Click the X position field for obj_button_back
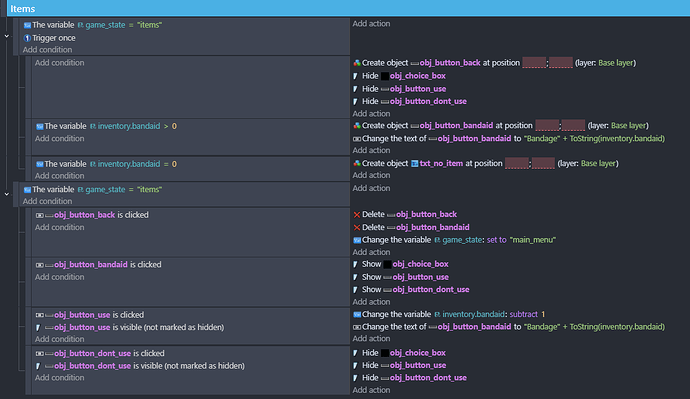The height and width of the screenshot is (399, 690). [x=534, y=63]
